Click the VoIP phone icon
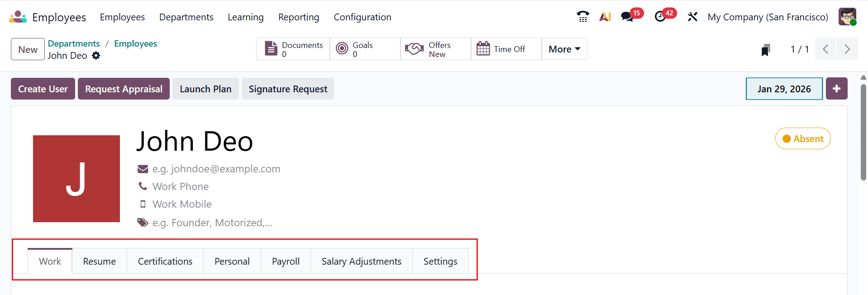The width and height of the screenshot is (868, 295). coord(583,17)
